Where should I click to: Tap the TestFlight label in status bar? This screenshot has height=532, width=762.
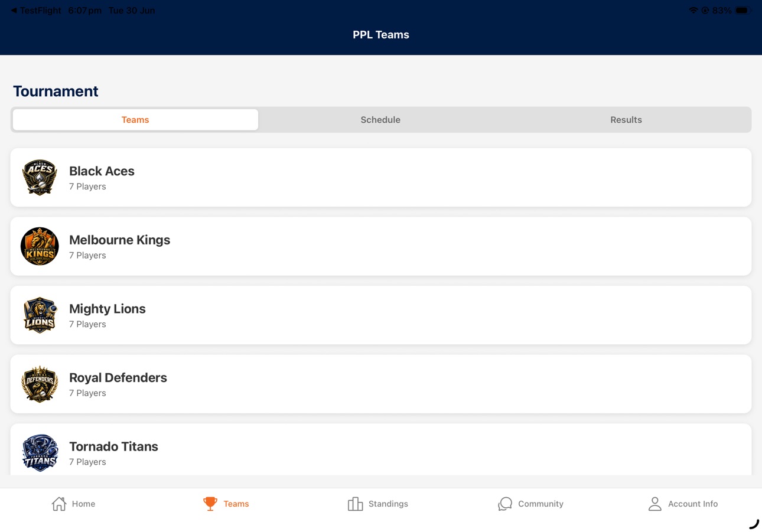[x=40, y=10]
